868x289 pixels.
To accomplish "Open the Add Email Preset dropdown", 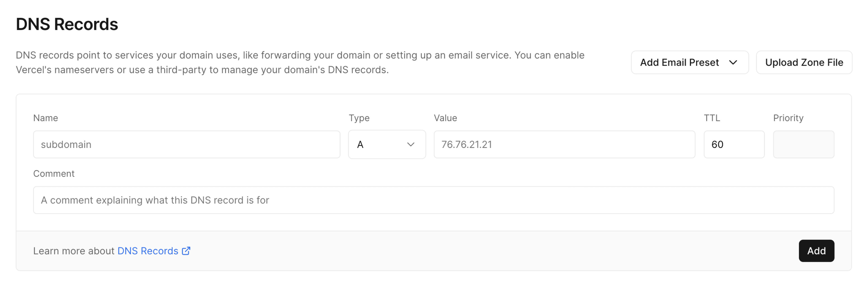I will [689, 62].
